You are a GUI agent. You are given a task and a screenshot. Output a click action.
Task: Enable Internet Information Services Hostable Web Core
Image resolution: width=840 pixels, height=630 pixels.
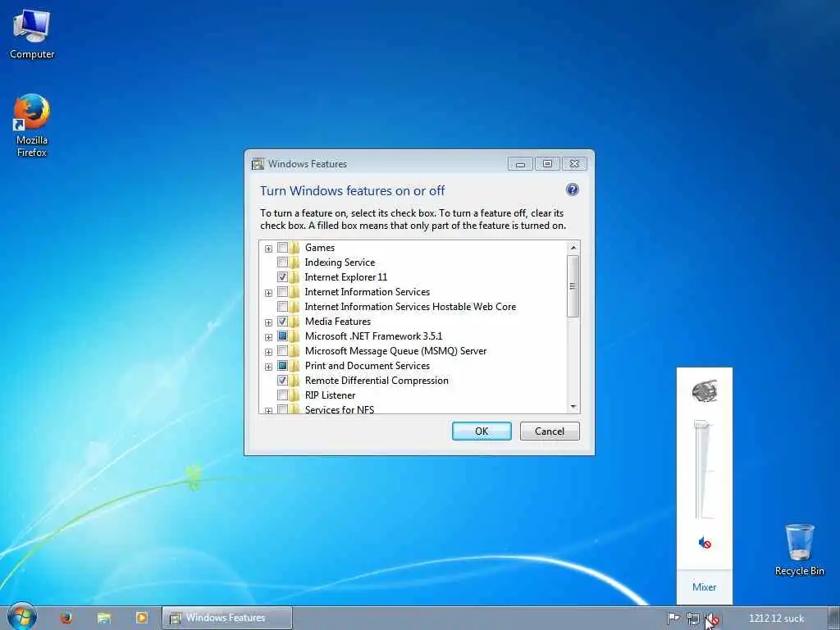click(282, 307)
